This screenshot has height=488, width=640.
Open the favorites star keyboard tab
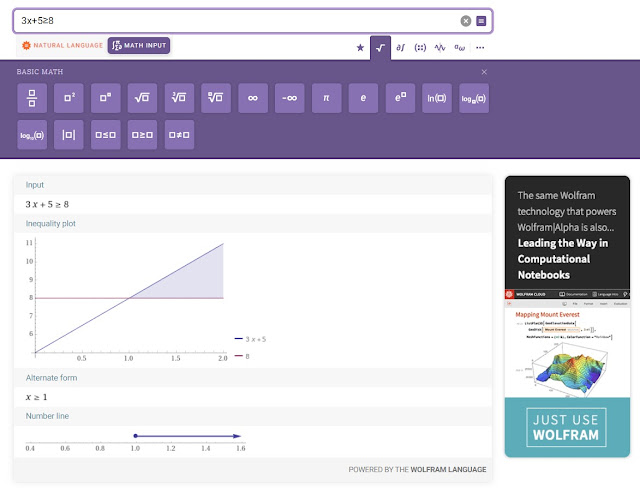pyautogui.click(x=360, y=48)
